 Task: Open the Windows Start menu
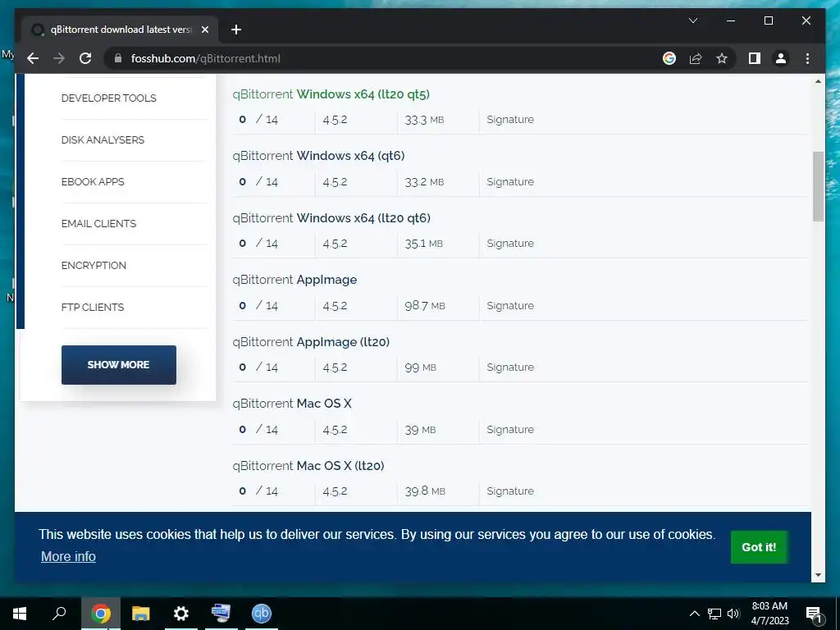(x=20, y=614)
